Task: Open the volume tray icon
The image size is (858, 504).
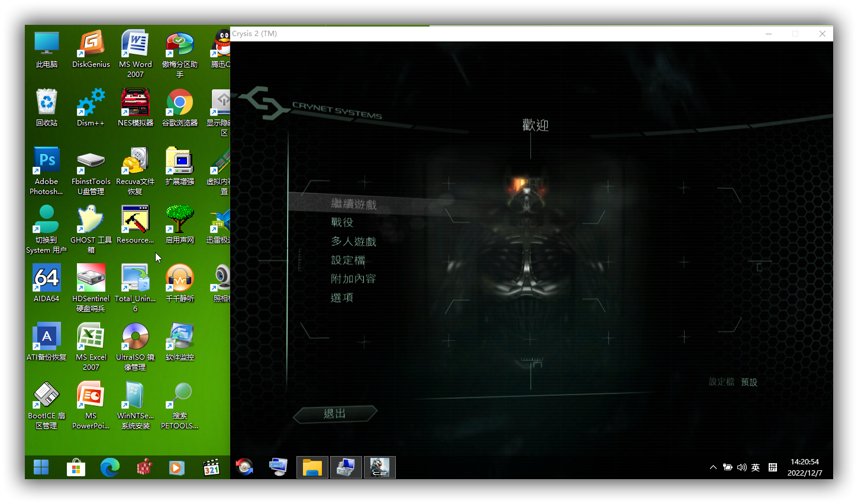Action: click(742, 467)
